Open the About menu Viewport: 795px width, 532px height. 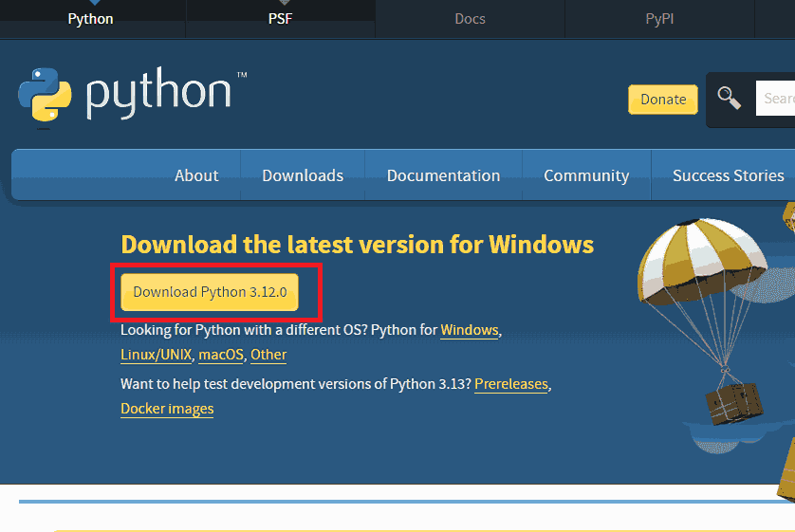click(196, 175)
